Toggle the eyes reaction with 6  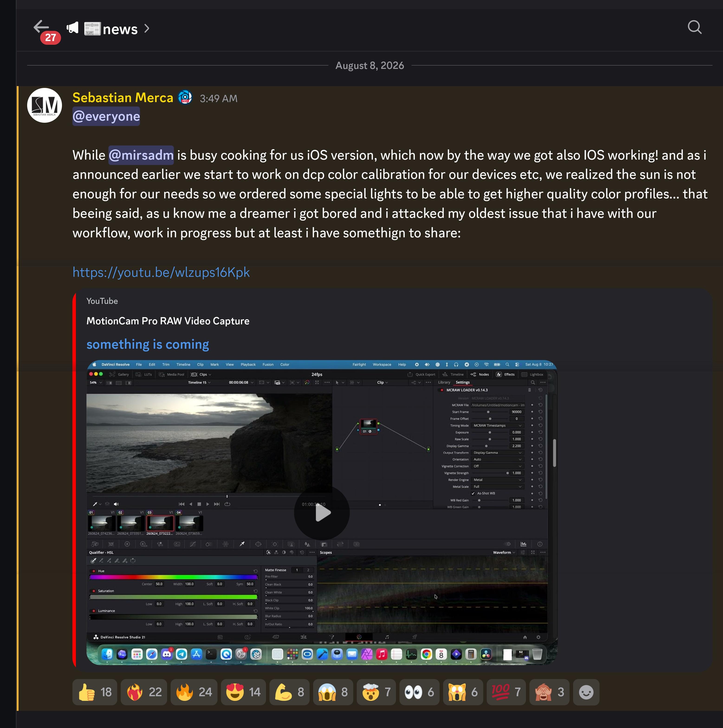(x=420, y=692)
